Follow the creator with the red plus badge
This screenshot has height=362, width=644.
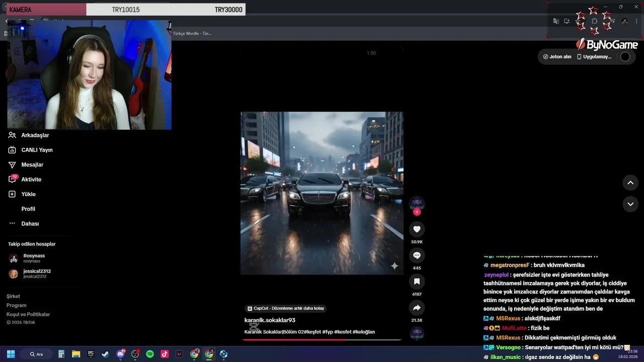pos(417,212)
